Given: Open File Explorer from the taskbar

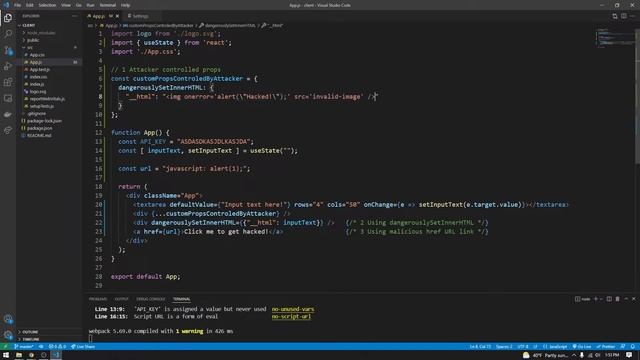Looking at the screenshot, I should coord(19,355).
